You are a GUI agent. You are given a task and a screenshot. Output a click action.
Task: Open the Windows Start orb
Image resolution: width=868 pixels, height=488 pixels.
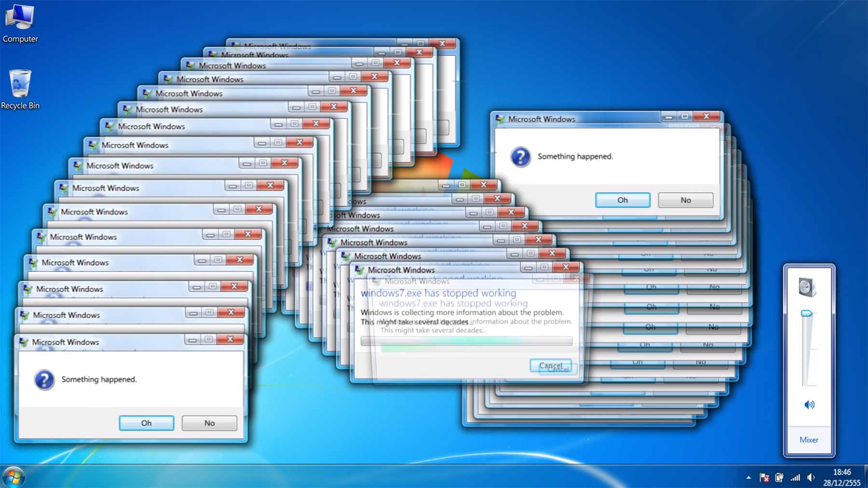(x=13, y=477)
